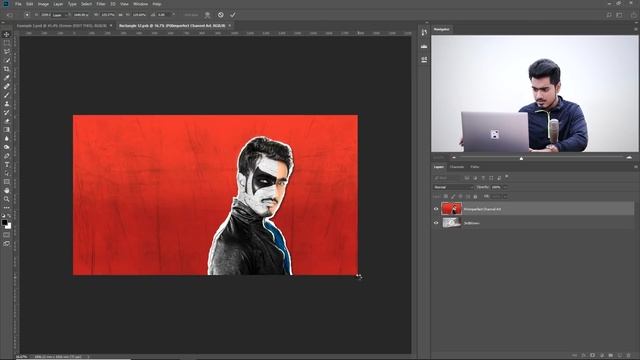Viewport: 640px width, 360px height.
Task: Select the Eraser tool
Action: click(7, 121)
